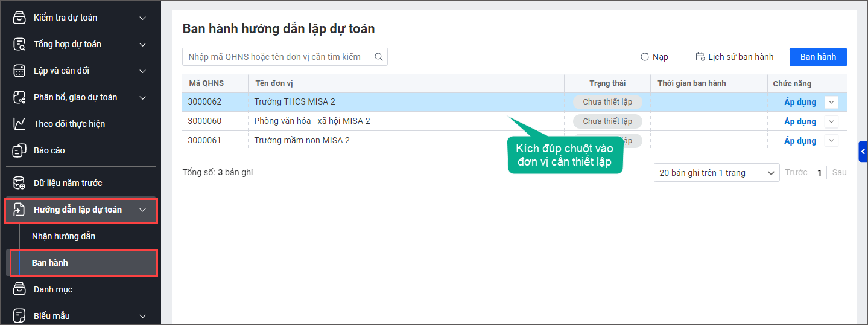
Task: Click the Báo cáo sidebar icon
Action: click(19, 150)
